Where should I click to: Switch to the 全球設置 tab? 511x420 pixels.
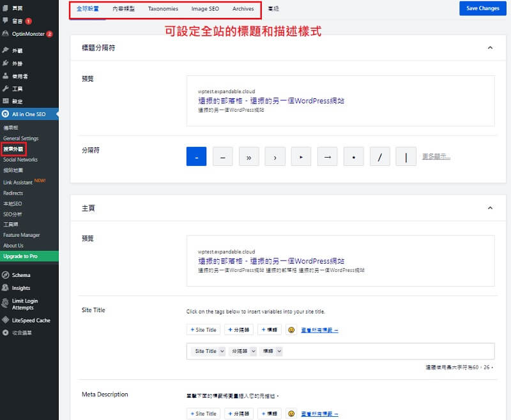click(x=88, y=9)
